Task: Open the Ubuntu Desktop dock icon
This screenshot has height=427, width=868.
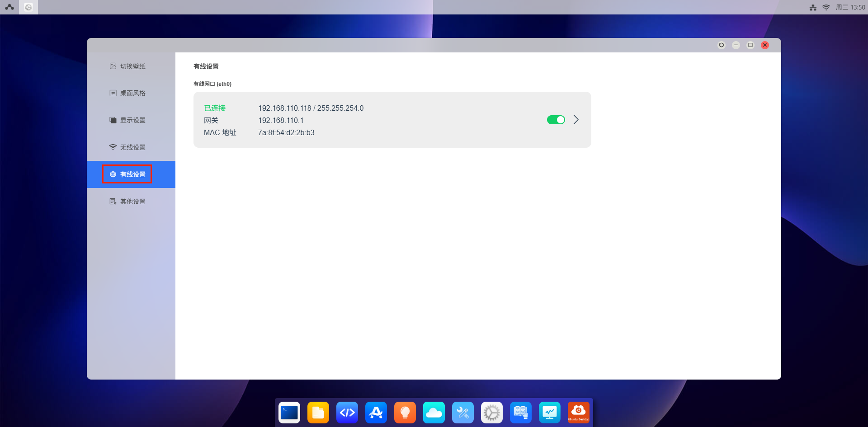Action: pos(579,413)
